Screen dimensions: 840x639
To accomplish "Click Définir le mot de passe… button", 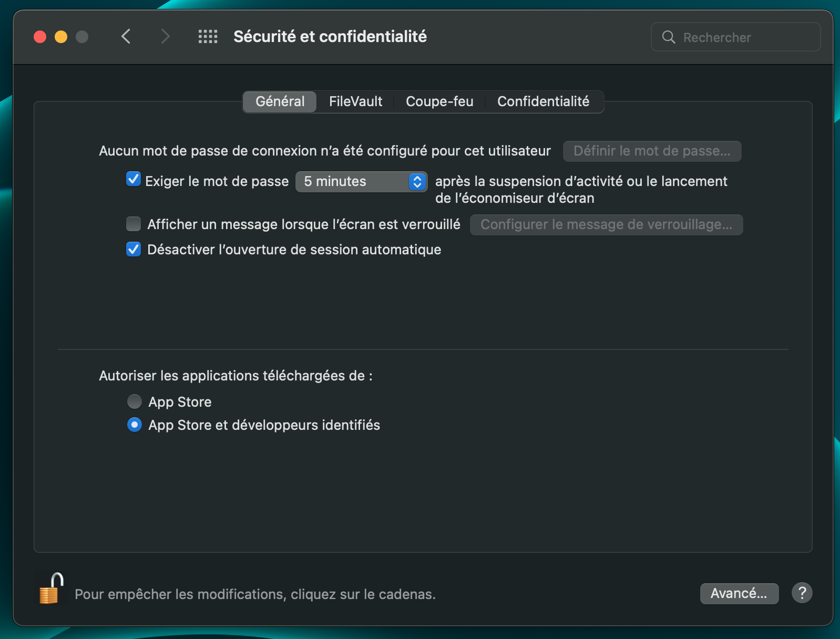I will click(652, 151).
